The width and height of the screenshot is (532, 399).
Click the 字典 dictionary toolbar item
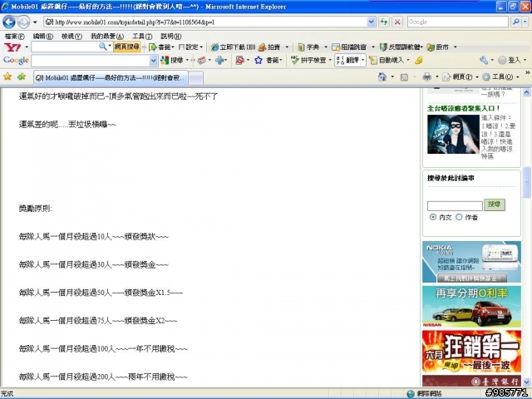(308, 47)
